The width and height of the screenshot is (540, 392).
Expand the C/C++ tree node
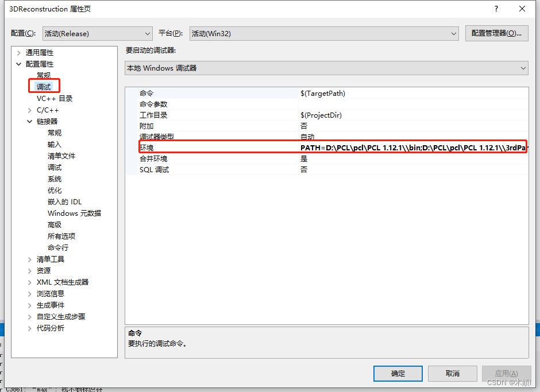[30, 110]
